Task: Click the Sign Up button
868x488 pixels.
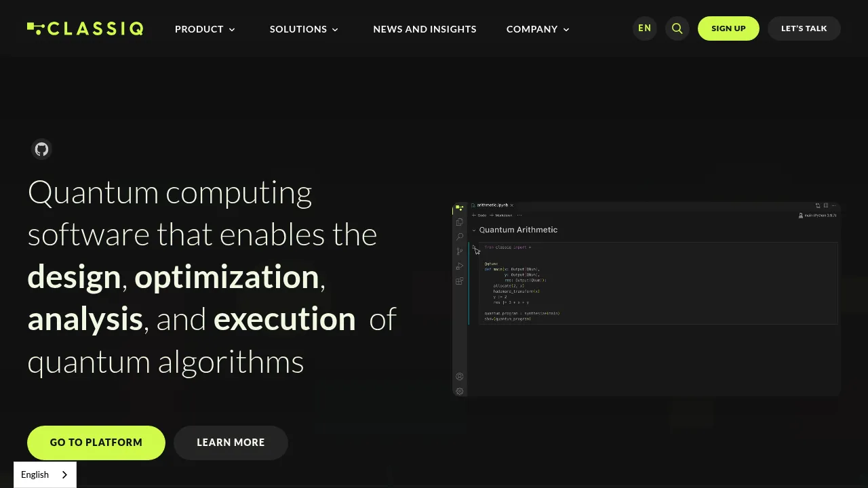Action: coord(728,28)
